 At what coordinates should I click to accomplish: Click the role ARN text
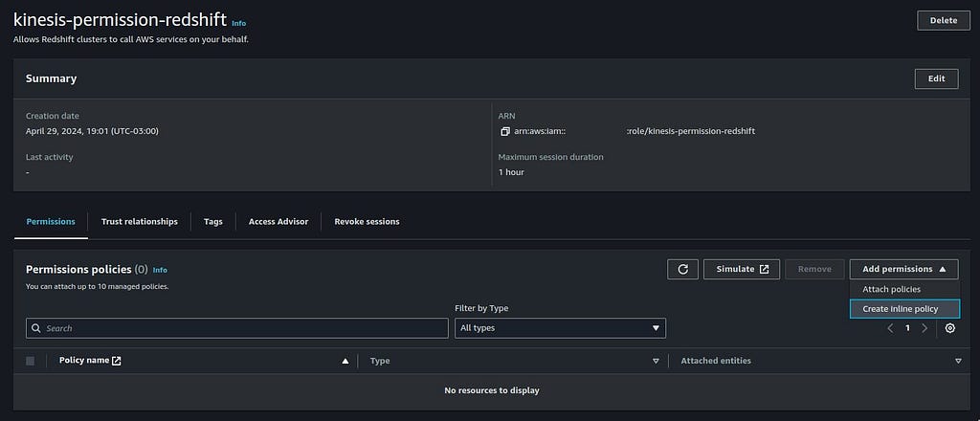click(634, 132)
